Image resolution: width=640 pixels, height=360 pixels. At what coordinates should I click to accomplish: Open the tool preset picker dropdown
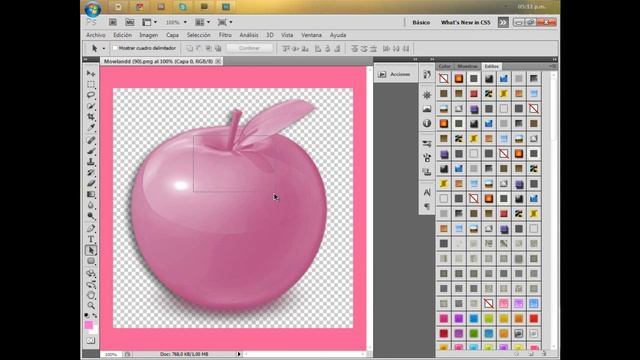104,49
